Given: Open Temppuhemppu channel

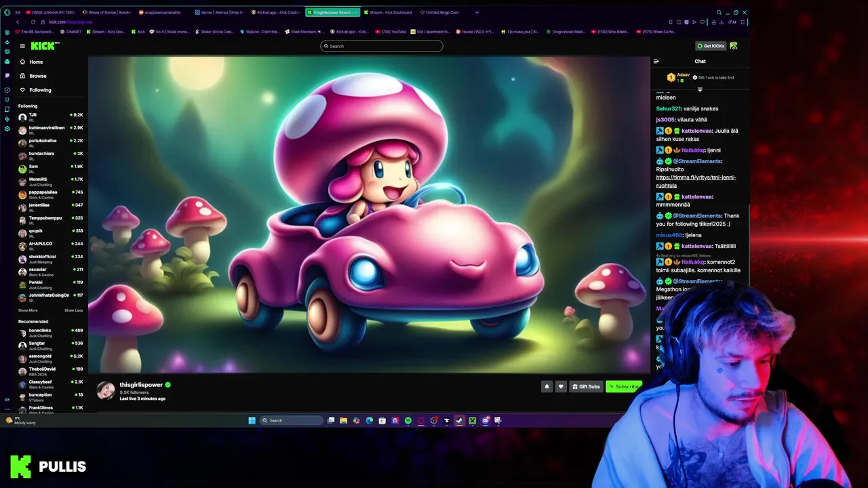Looking at the screenshot, I should [x=51, y=220].
